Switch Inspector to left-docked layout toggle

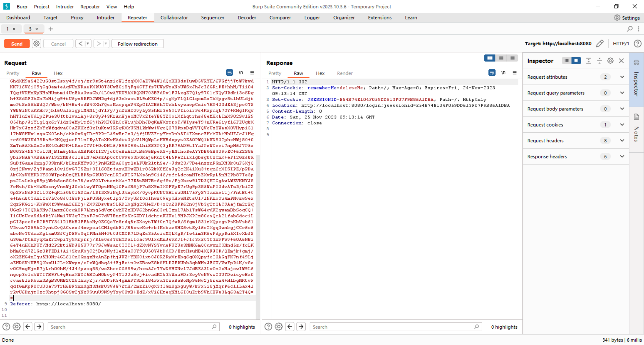click(x=566, y=61)
